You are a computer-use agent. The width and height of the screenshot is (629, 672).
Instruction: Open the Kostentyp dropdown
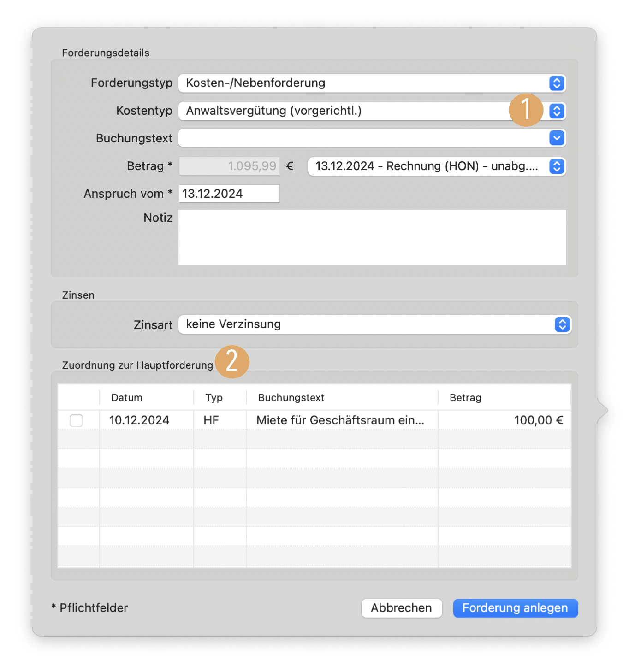click(372, 111)
